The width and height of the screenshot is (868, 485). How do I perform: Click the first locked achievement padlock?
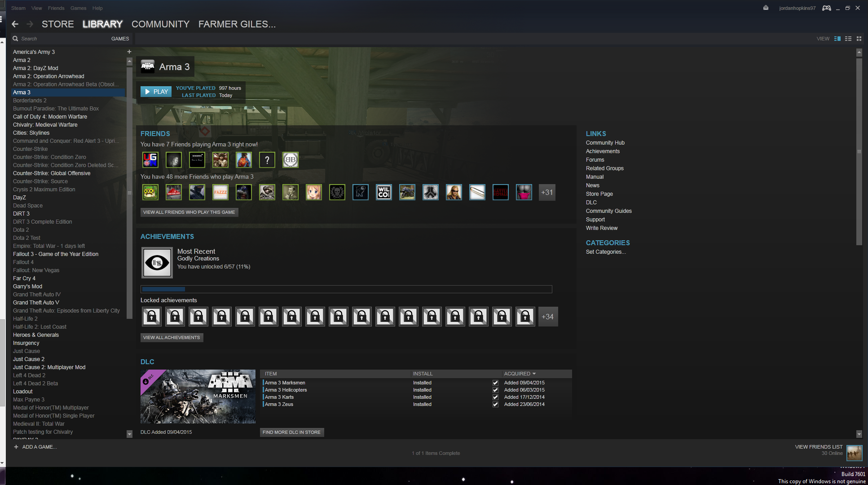152,317
